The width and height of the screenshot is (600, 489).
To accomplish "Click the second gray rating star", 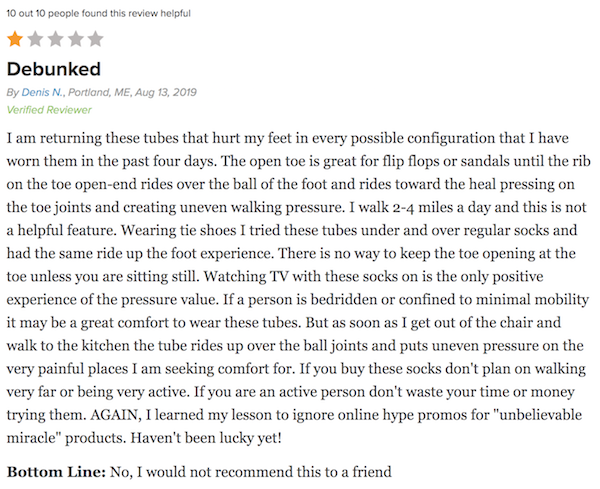I will [x=35, y=39].
